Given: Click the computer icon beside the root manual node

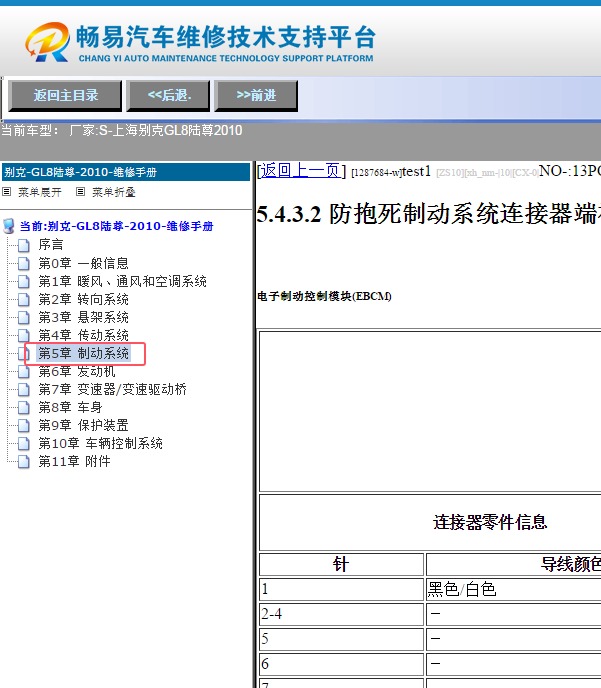Looking at the screenshot, I should (8, 226).
